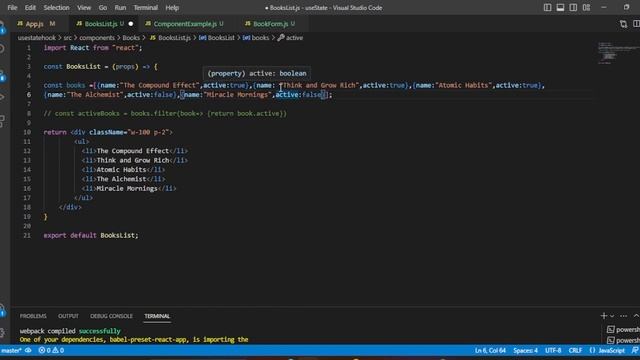The image size is (640, 360).
Task: Click the unsaved dot on BooksList.js tab
Action: (x=131, y=24)
